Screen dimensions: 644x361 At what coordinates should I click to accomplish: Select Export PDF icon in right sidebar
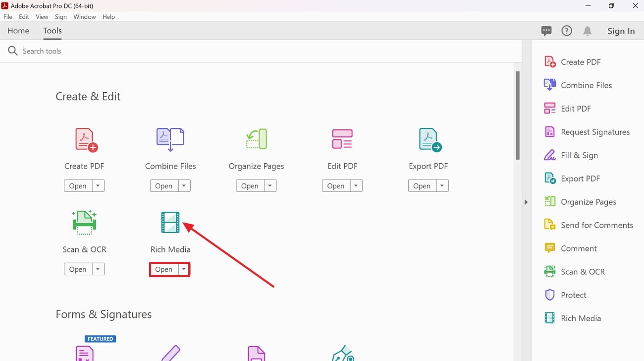point(550,179)
